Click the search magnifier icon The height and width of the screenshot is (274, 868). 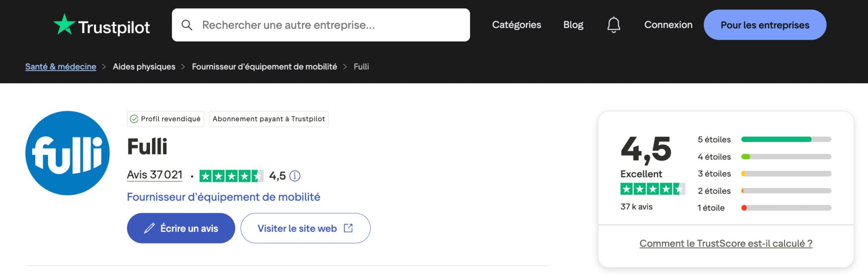(187, 25)
